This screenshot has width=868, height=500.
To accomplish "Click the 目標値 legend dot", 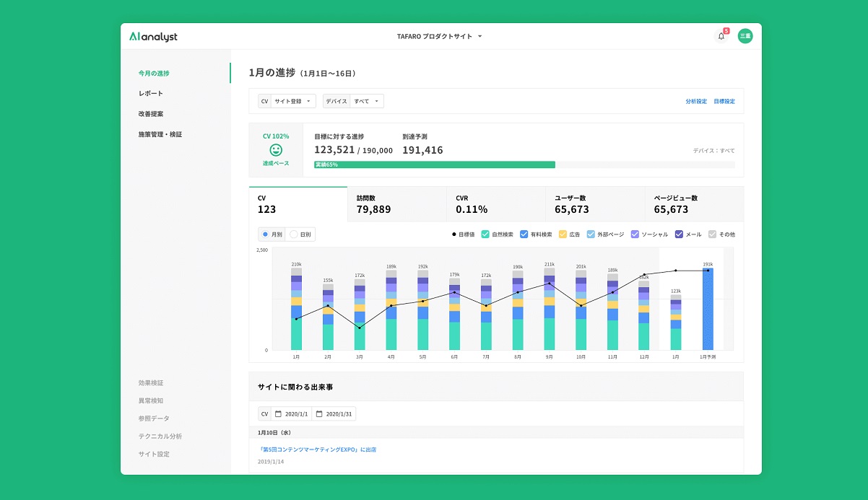I will (x=453, y=234).
